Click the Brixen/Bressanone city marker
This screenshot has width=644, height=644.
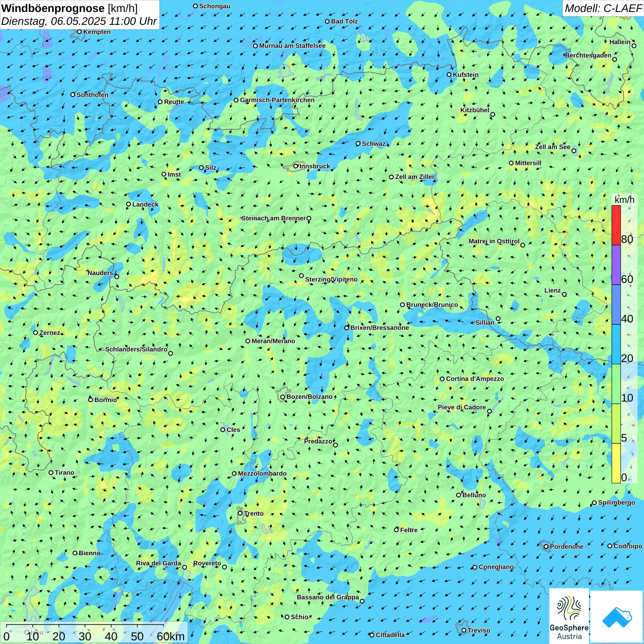click(347, 328)
